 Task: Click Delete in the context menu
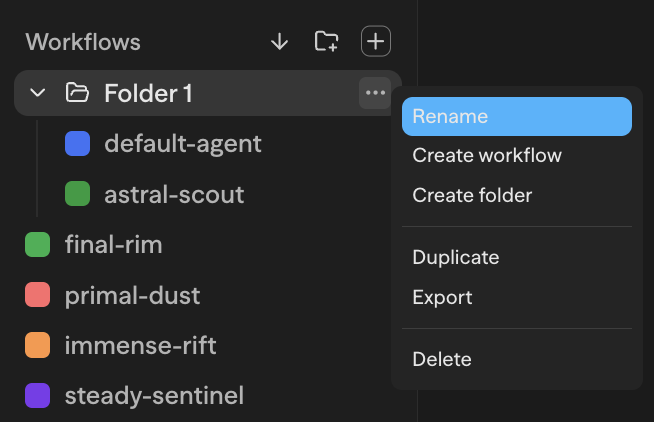click(x=442, y=359)
